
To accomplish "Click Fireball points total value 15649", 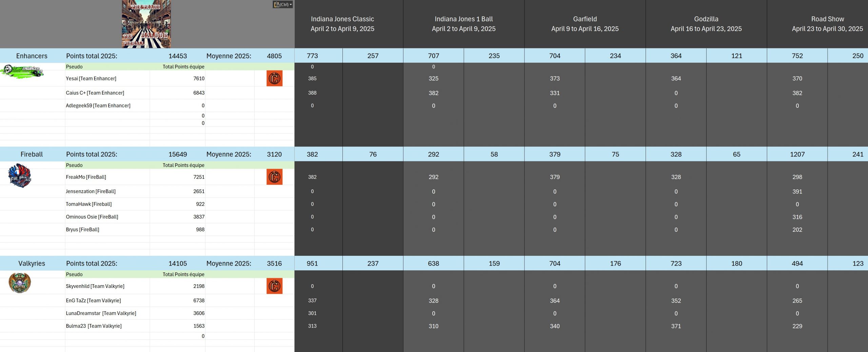I will (178, 154).
